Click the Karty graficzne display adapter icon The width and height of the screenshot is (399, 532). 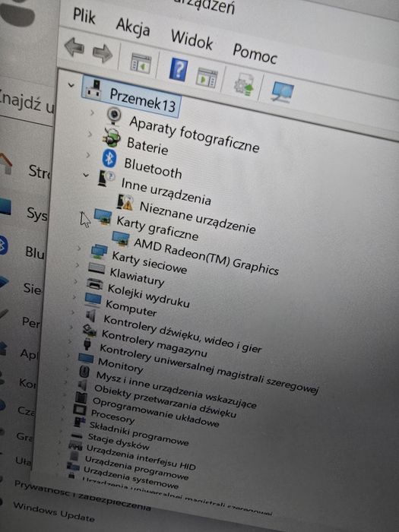click(x=103, y=217)
